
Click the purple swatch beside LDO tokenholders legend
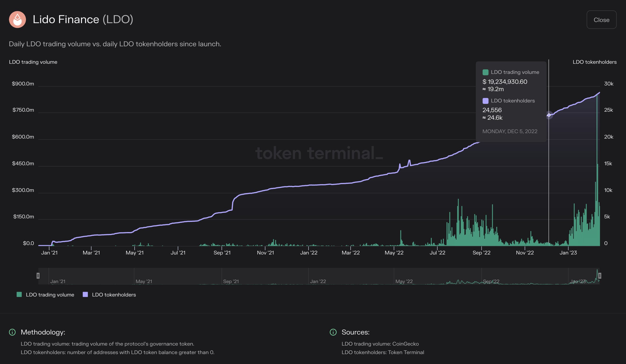85,295
